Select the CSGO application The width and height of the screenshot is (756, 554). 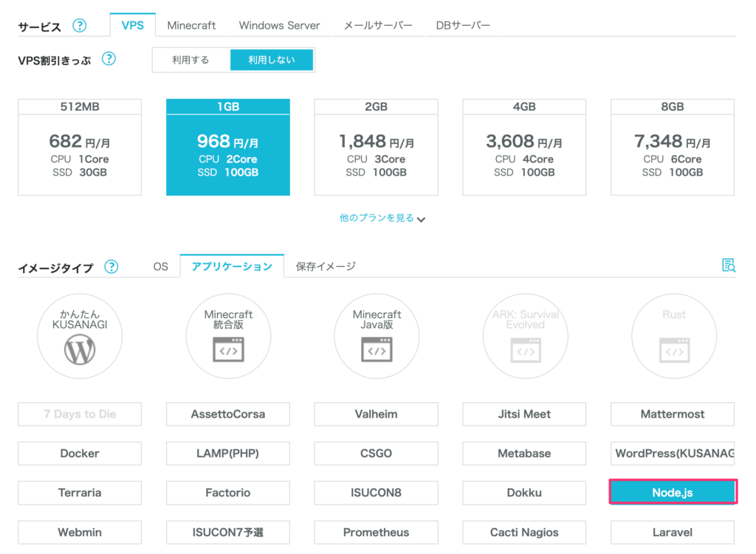[376, 454]
